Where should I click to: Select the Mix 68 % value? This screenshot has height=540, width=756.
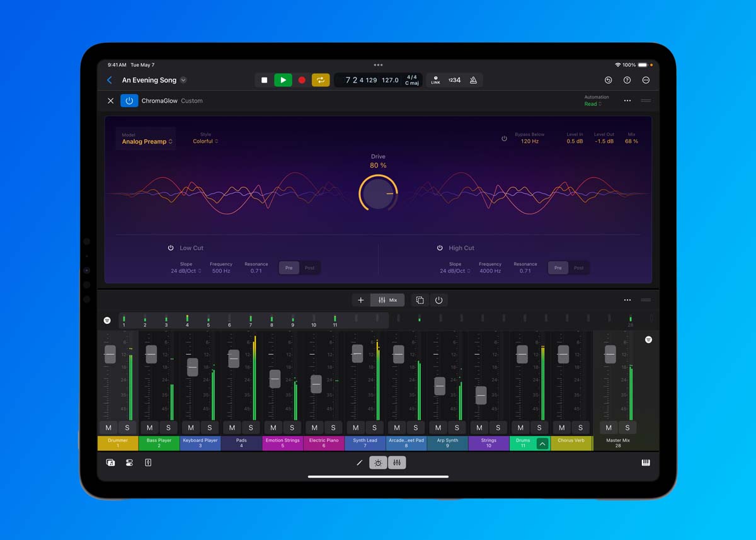[x=631, y=141]
